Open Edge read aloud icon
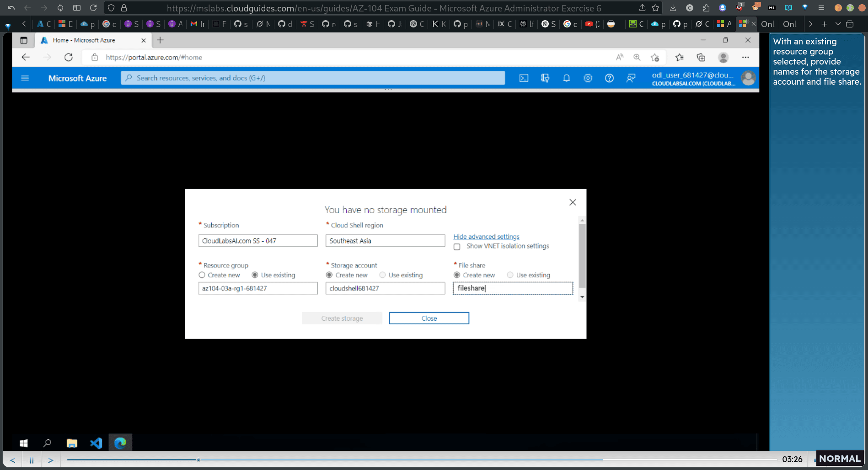Image resolution: width=868 pixels, height=470 pixels. click(620, 57)
